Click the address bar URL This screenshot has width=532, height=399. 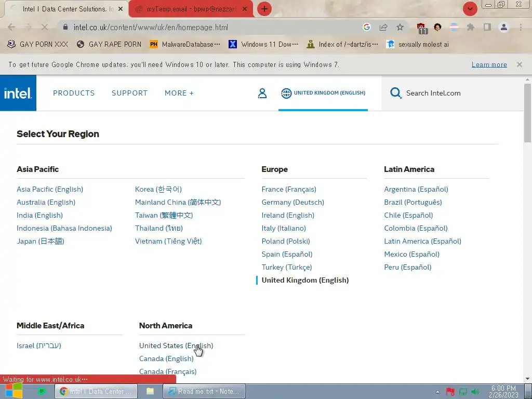point(151,28)
